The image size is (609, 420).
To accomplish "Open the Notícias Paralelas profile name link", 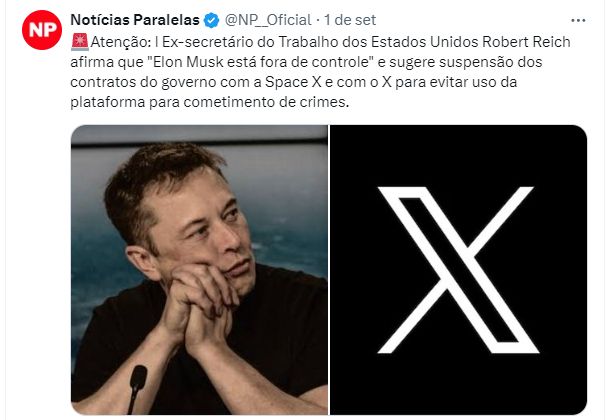I will point(135,20).
